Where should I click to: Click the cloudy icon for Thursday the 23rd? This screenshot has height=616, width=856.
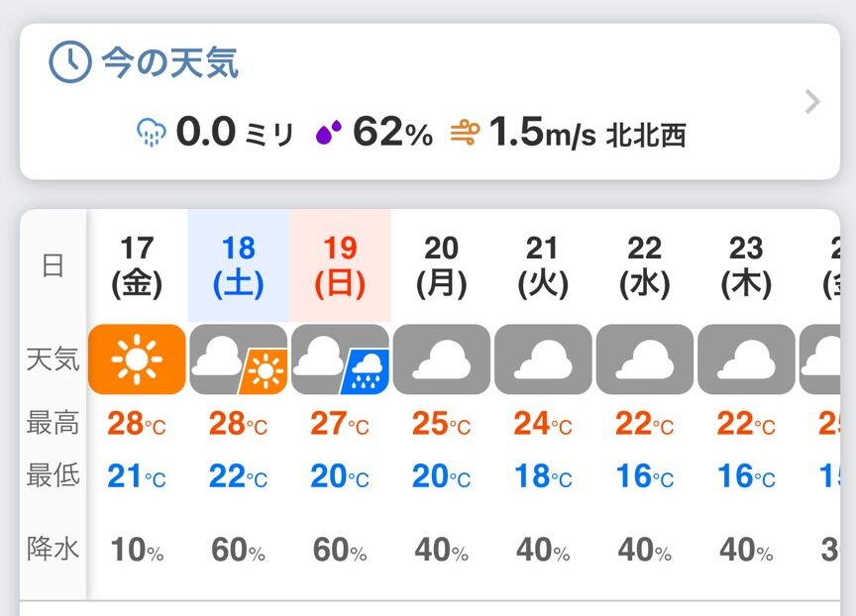click(x=746, y=359)
